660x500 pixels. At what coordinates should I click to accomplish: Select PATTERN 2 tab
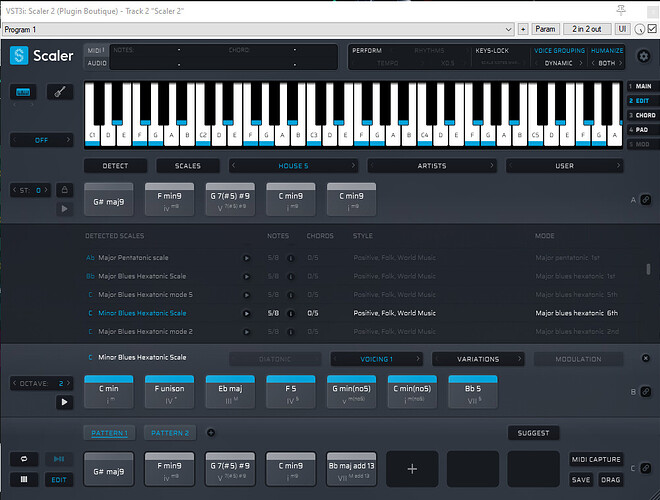coord(170,433)
